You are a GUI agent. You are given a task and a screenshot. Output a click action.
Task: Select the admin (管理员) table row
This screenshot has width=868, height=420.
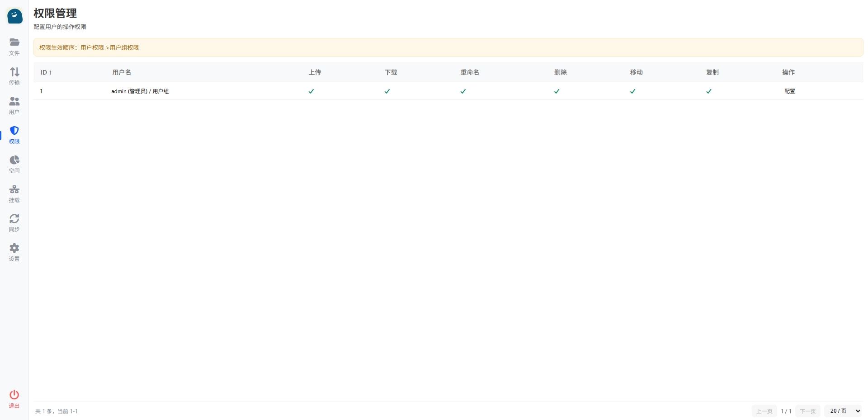pyautogui.click(x=140, y=91)
